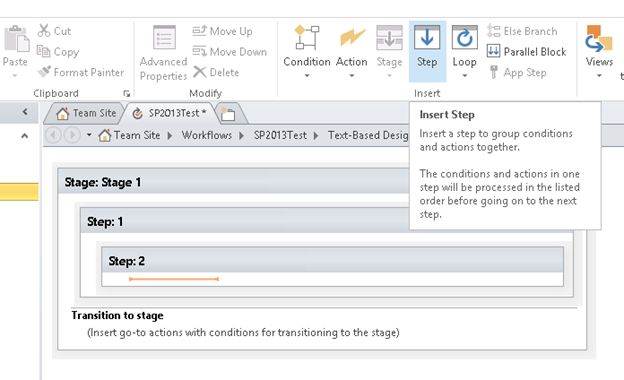Click the Cut scissors button
The height and width of the screenshot is (380, 624).
coord(54,31)
